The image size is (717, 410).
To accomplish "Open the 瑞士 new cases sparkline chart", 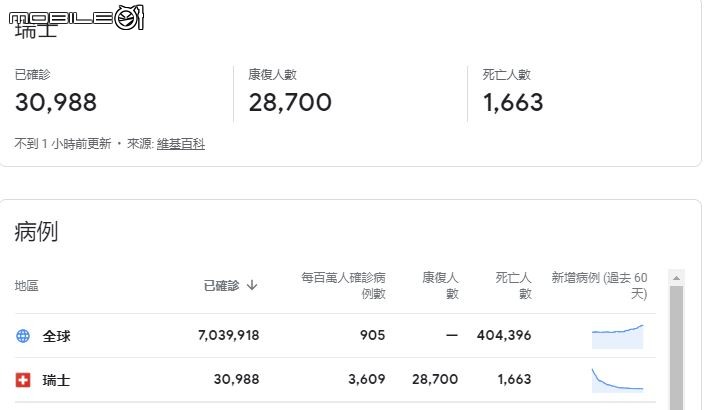I will (617, 380).
